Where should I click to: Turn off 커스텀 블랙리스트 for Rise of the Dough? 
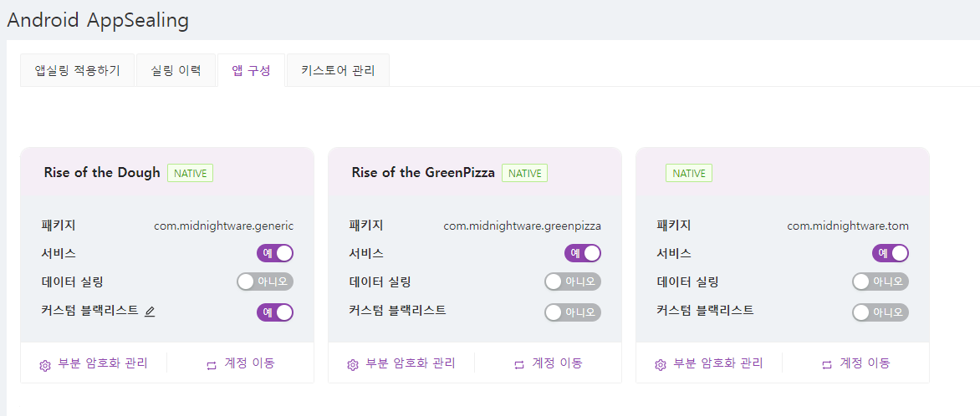[275, 312]
